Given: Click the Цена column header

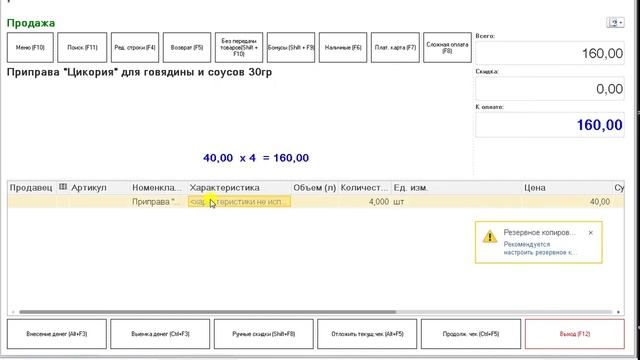Looking at the screenshot, I should tap(567, 188).
